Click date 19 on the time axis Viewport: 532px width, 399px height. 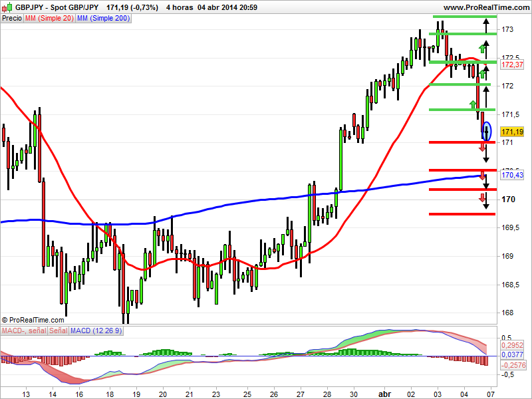[136, 394]
